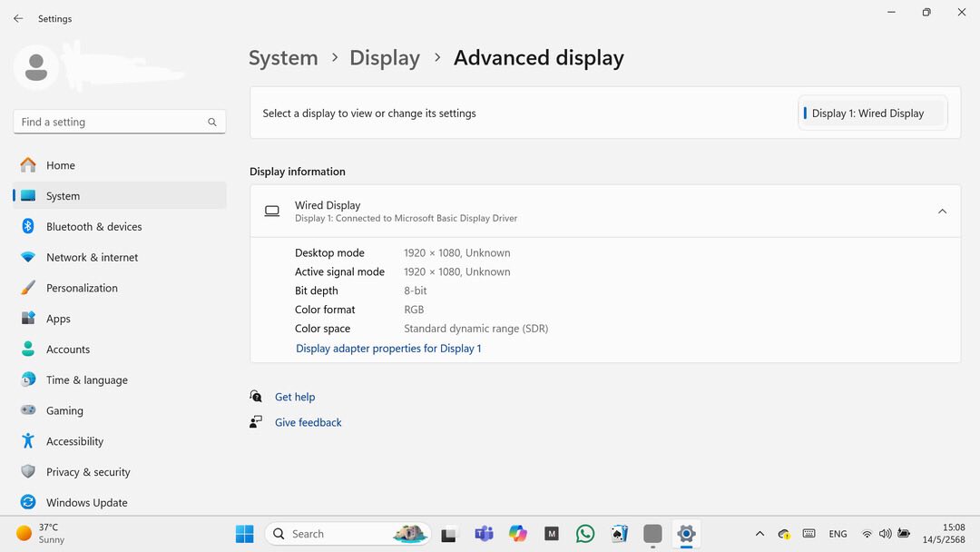Viewport: 980px width, 552px height.
Task: Open the touch keyboard tray icon
Action: pos(808,534)
